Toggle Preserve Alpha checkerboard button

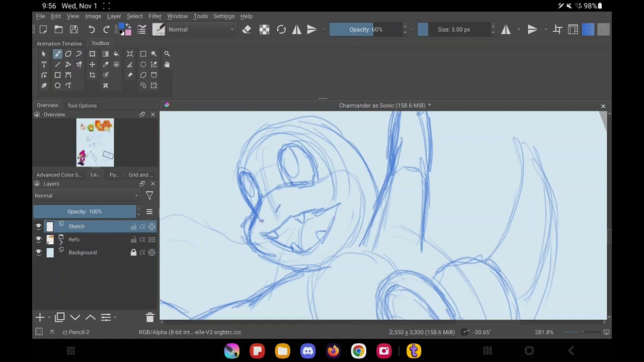pos(264,30)
